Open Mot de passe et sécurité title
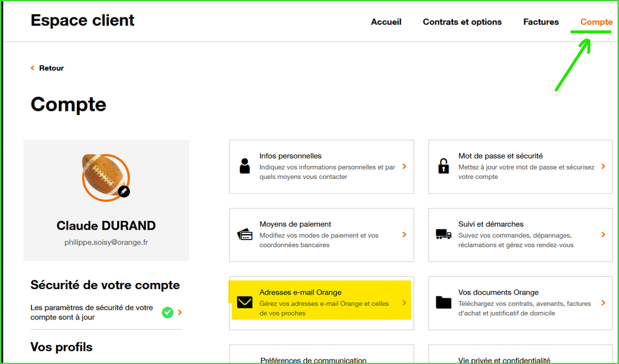The height and width of the screenshot is (364, 619). click(x=501, y=156)
